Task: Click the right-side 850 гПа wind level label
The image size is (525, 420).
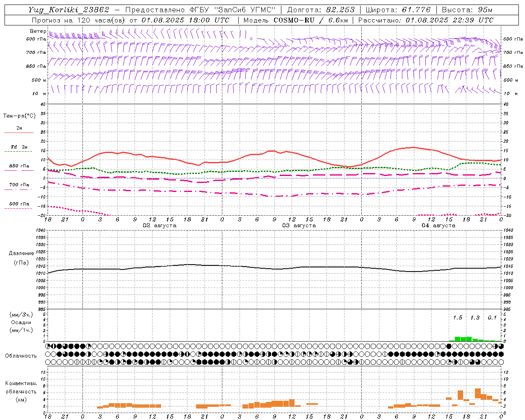Action: coord(513,66)
